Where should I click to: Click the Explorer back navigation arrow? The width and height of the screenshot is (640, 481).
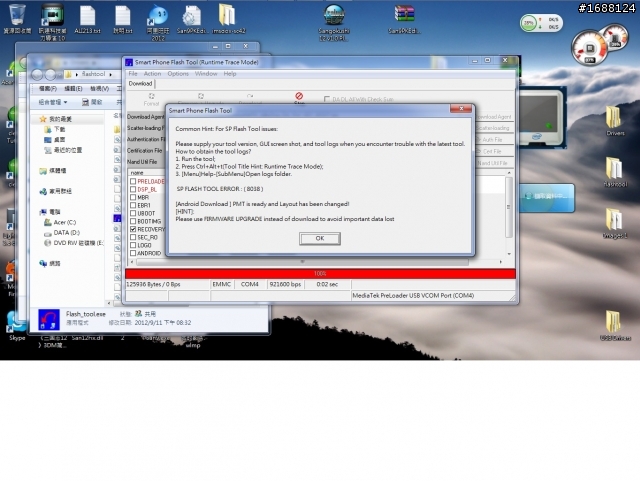coord(37,75)
